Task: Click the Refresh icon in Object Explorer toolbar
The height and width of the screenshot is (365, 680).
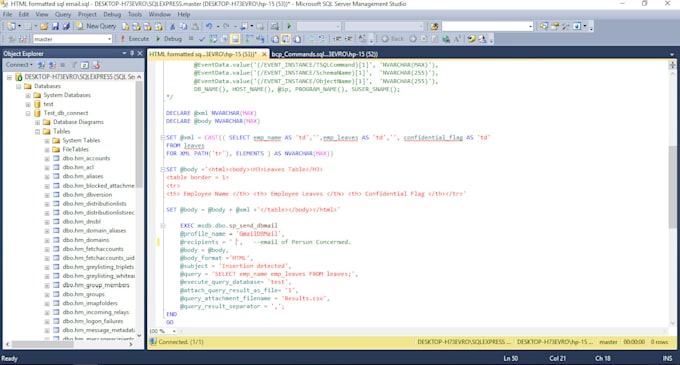Action: click(x=85, y=65)
